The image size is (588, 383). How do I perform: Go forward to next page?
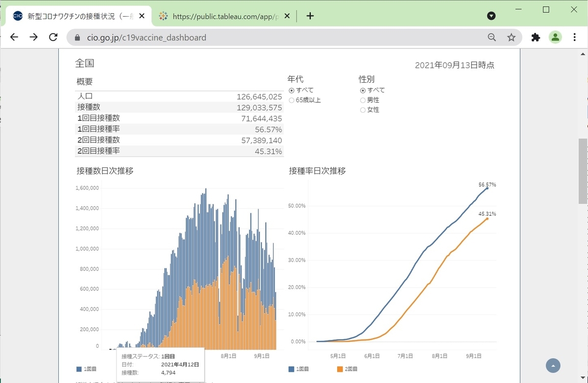pyautogui.click(x=33, y=37)
